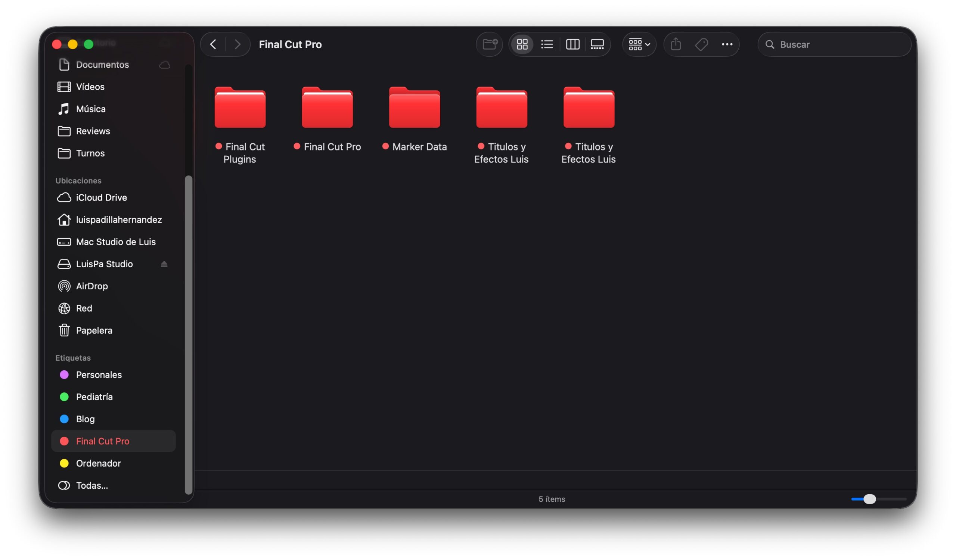Open Papelera trash in the sidebar
Viewport: 956px width, 560px height.
(x=114, y=331)
